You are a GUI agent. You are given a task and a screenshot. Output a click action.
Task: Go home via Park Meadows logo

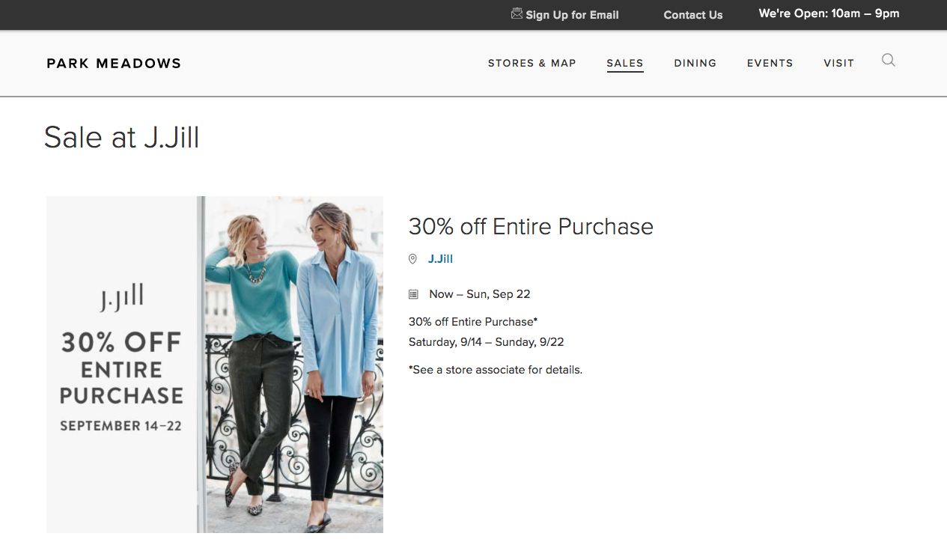tap(114, 64)
